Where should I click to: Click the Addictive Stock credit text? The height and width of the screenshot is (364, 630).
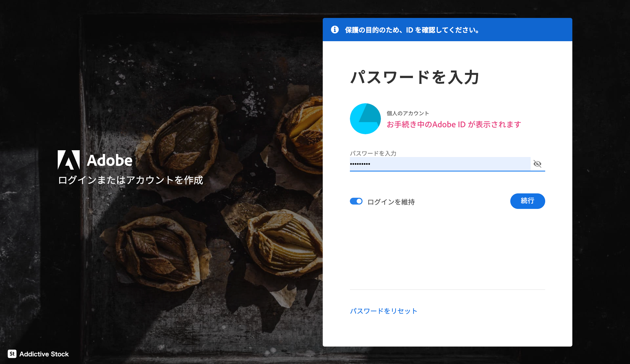click(44, 354)
